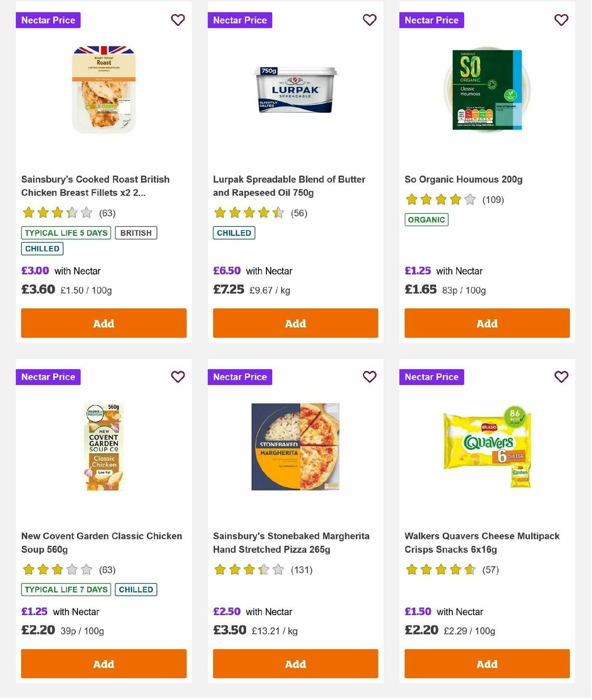Click the ORGANIC tag on the houmous

coord(426,220)
